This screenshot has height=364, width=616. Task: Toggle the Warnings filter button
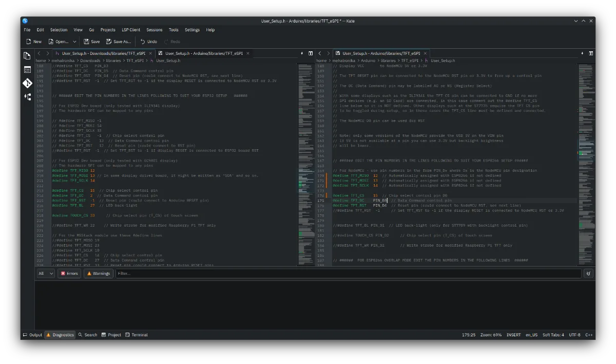tap(98, 274)
